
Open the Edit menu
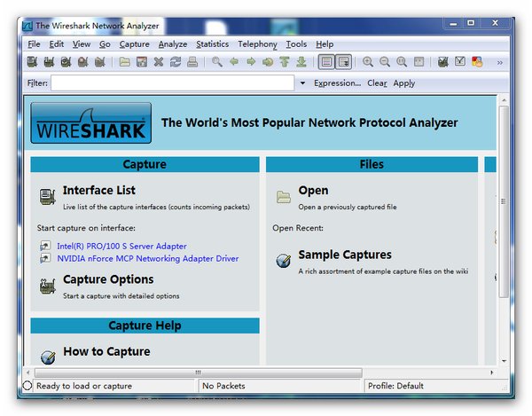(x=57, y=44)
